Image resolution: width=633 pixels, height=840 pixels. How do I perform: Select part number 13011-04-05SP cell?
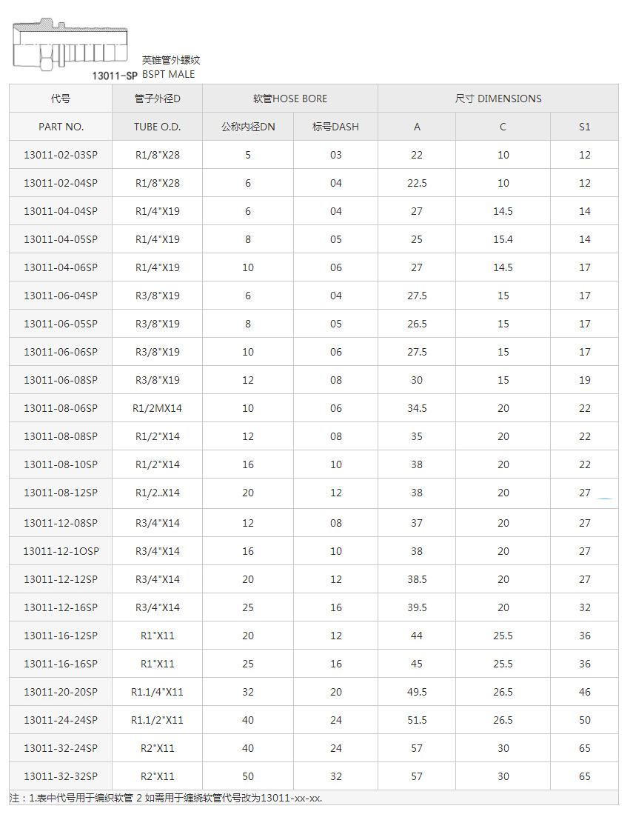[x=61, y=239]
